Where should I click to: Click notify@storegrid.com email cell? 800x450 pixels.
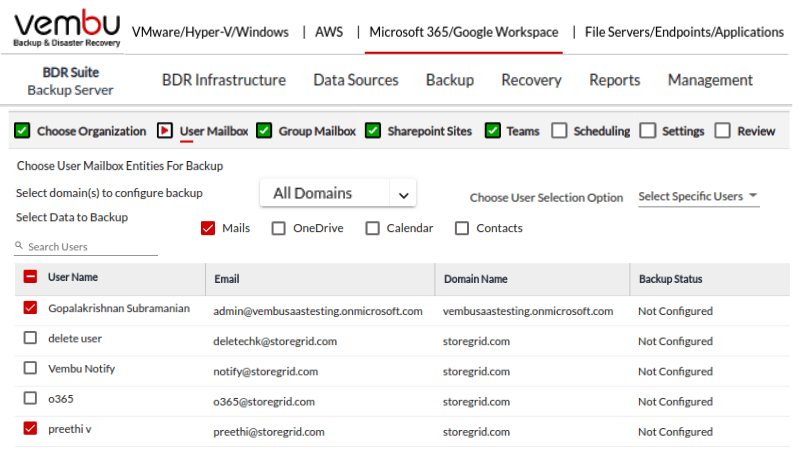[265, 371]
